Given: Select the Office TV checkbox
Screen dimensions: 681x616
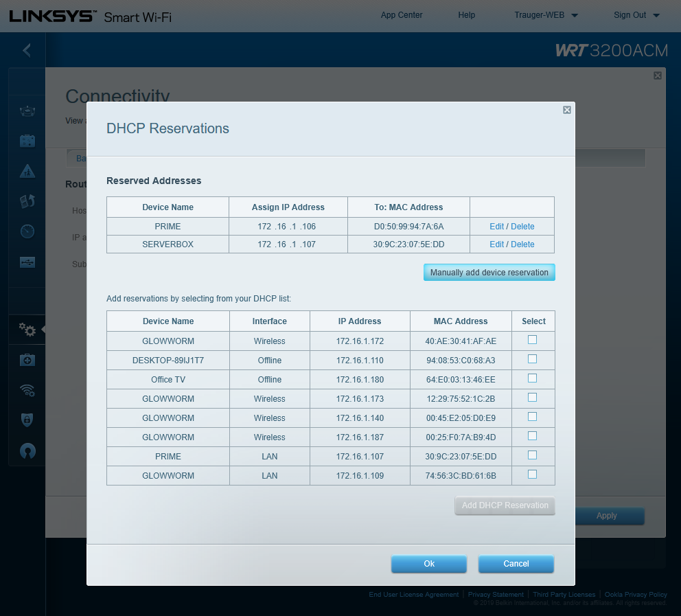Looking at the screenshot, I should pos(532,378).
